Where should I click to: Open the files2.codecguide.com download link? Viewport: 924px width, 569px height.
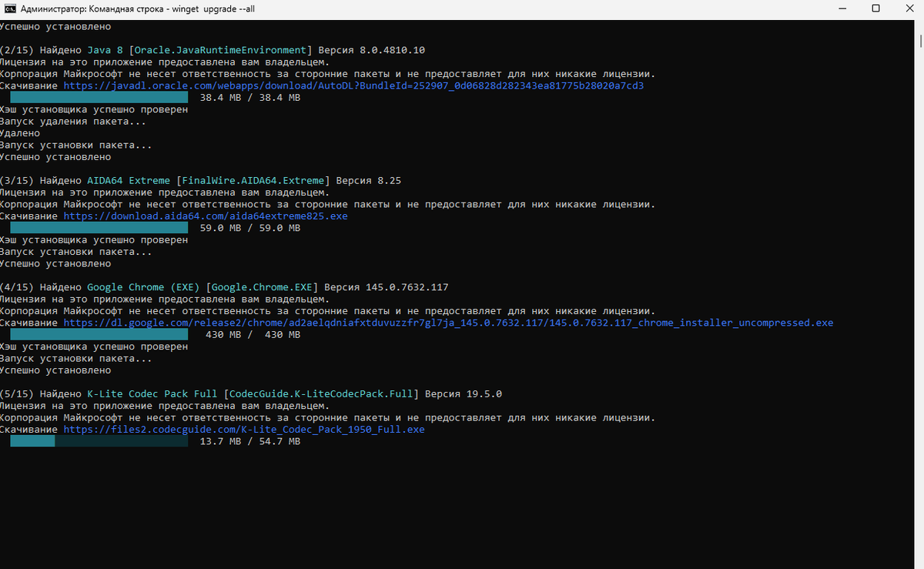pyautogui.click(x=244, y=430)
